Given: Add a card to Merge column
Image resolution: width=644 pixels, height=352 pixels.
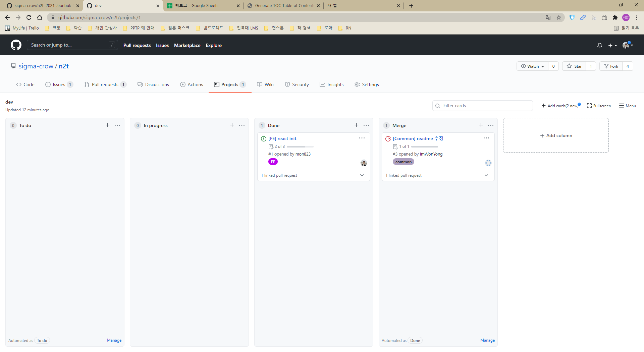Looking at the screenshot, I should click(481, 125).
